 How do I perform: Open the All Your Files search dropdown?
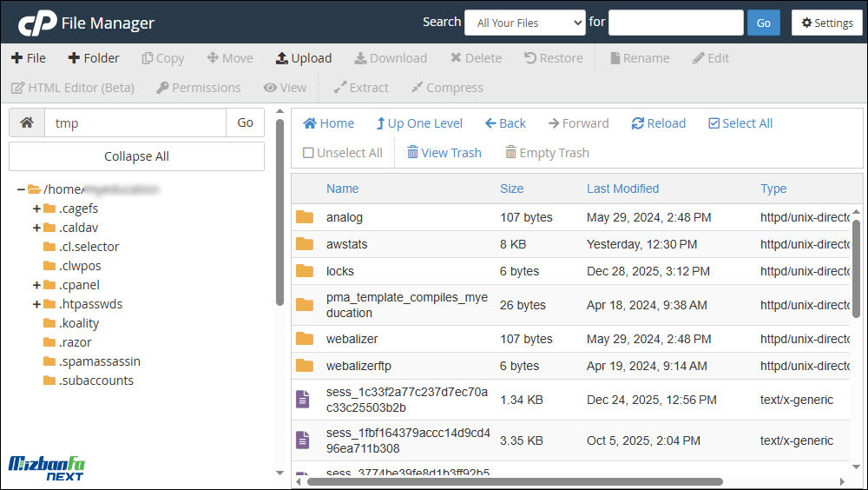pyautogui.click(x=524, y=23)
